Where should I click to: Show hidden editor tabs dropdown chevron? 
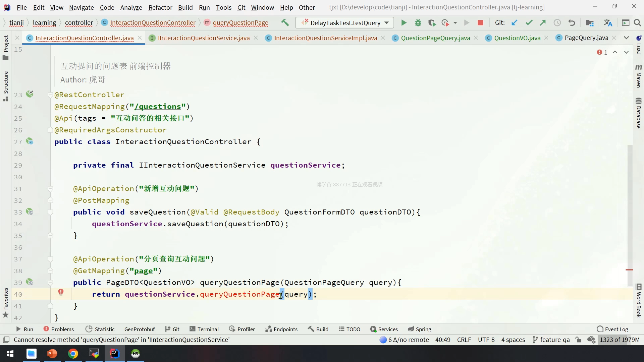coord(626,38)
